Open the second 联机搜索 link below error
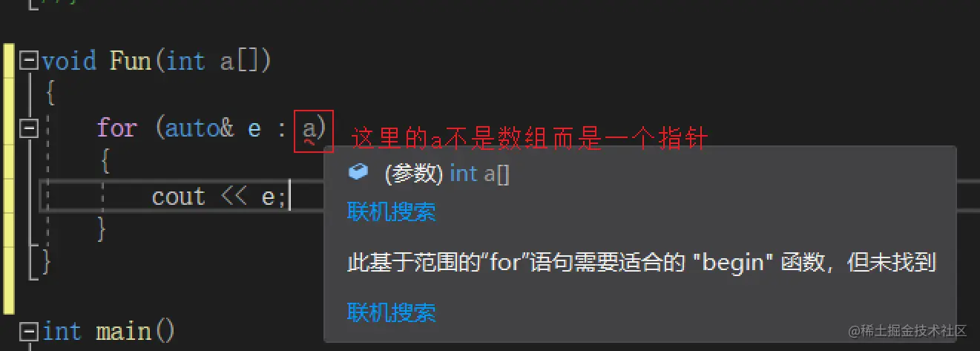The height and width of the screenshot is (351, 980). pos(391,312)
